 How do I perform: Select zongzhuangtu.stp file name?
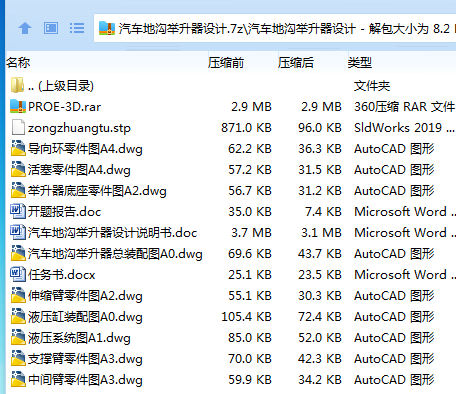pos(79,128)
